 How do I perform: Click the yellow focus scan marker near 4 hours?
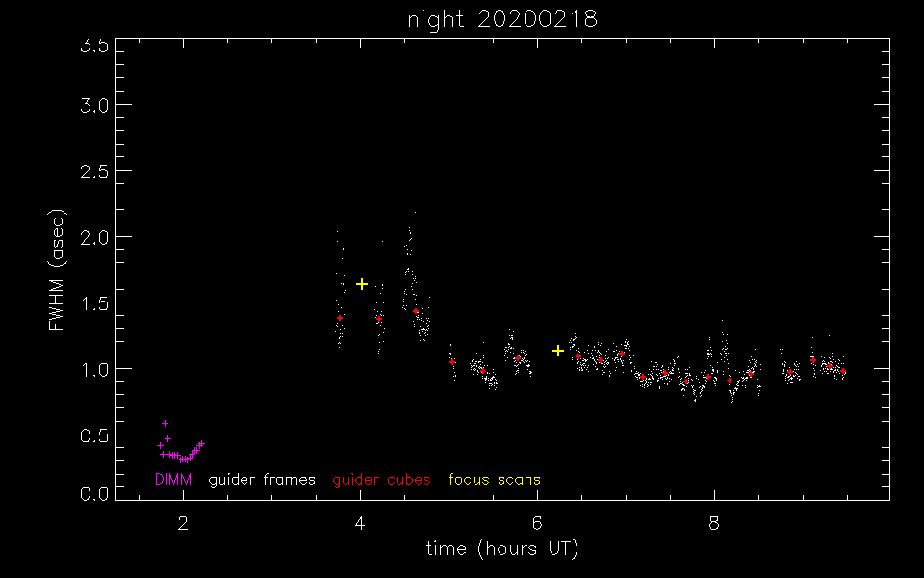[x=362, y=285]
